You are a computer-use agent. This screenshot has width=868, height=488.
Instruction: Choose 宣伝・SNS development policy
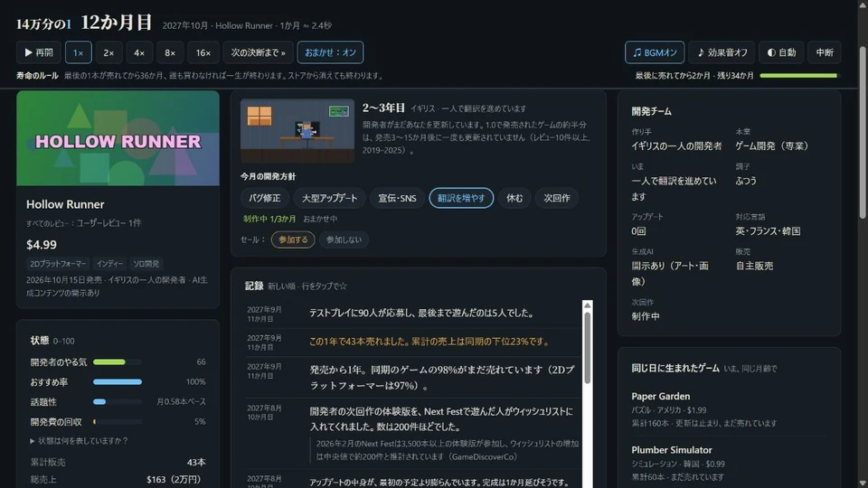click(x=397, y=198)
